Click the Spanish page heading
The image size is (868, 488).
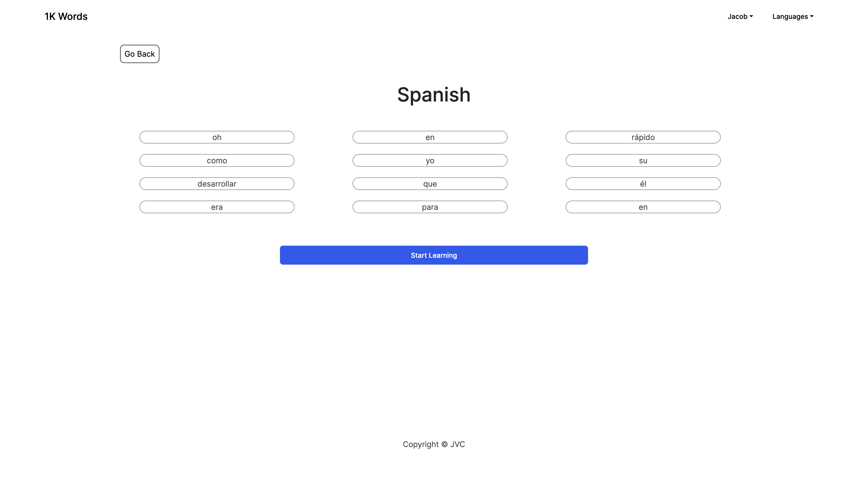pyautogui.click(x=434, y=95)
